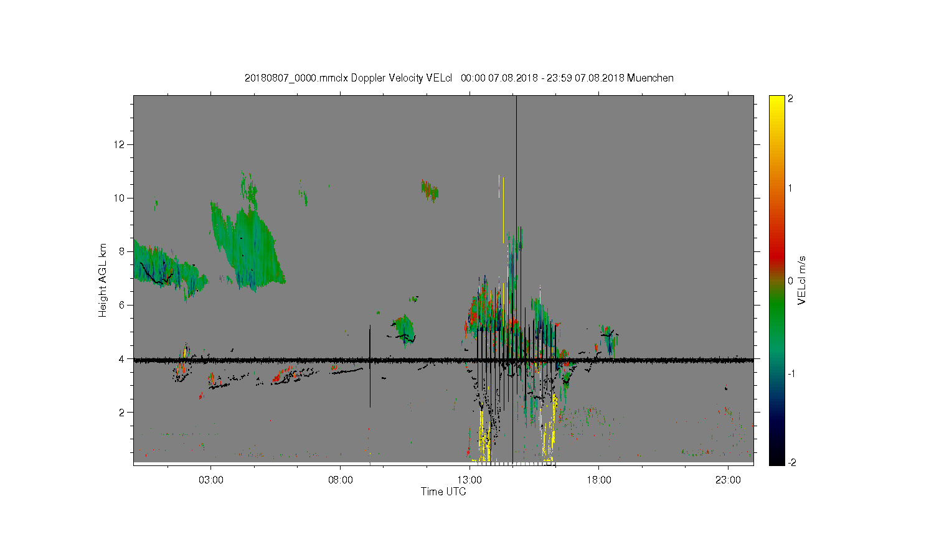Screen dimensions: 934x560
Task: Click the colorbar value -1
Action: (790, 373)
